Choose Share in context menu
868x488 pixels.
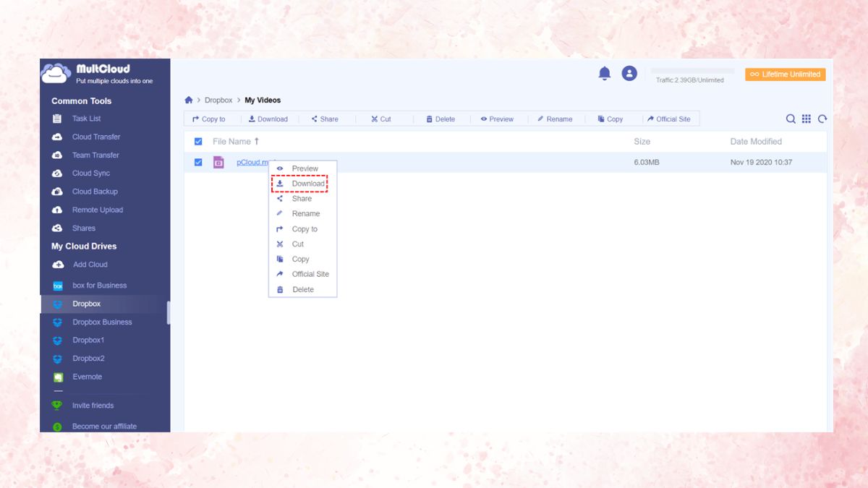point(302,199)
